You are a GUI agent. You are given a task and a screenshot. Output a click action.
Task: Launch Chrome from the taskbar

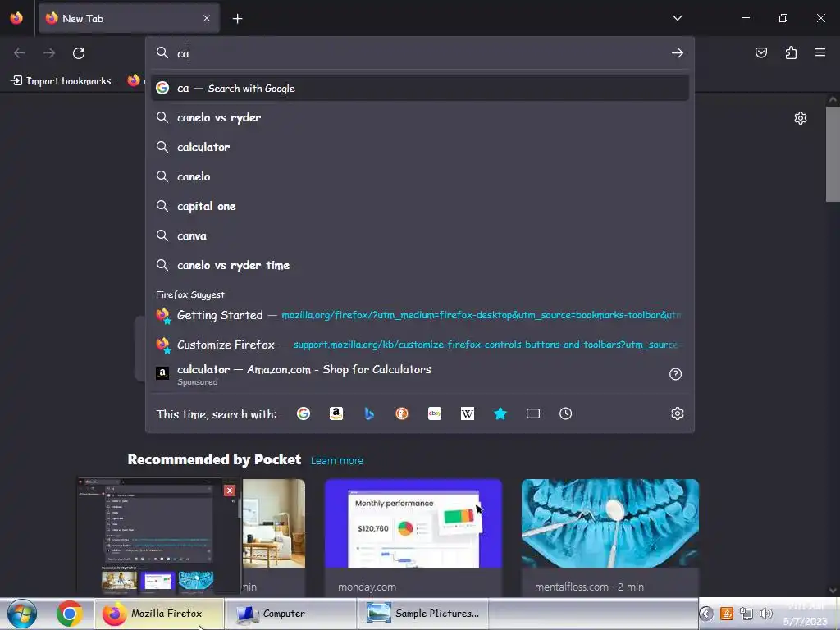pos(69,614)
